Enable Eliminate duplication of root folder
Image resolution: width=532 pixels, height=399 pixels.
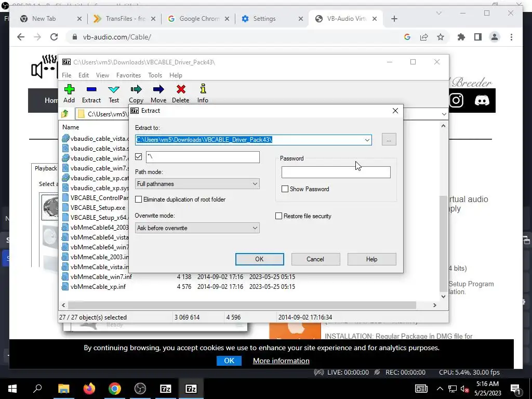[138, 199]
